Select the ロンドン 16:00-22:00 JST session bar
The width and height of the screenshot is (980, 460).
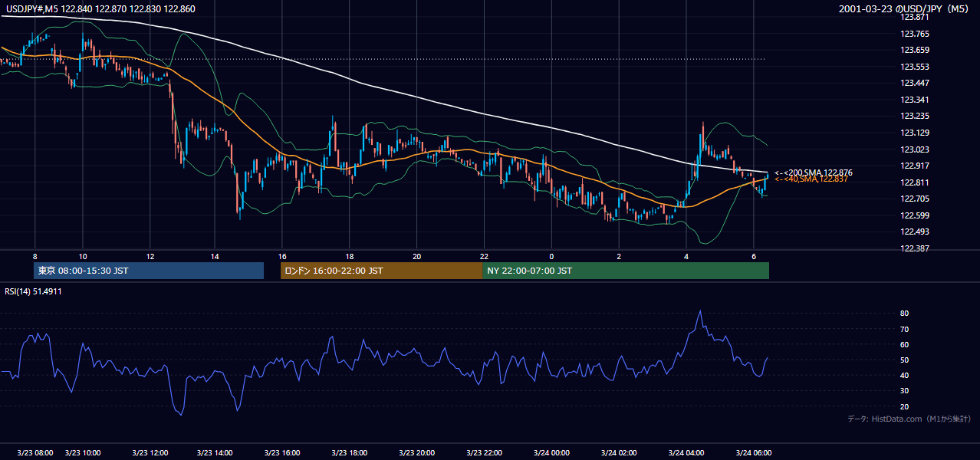(x=381, y=271)
